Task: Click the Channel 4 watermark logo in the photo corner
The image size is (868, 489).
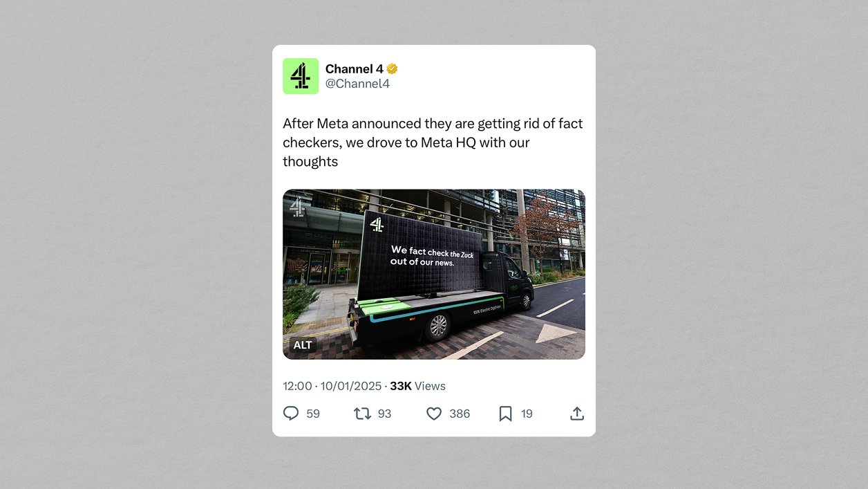Action: coord(297,207)
